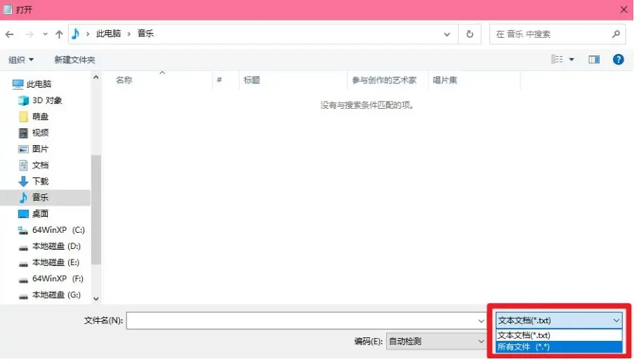
Task: Open the 组织 menu
Action: point(21,60)
